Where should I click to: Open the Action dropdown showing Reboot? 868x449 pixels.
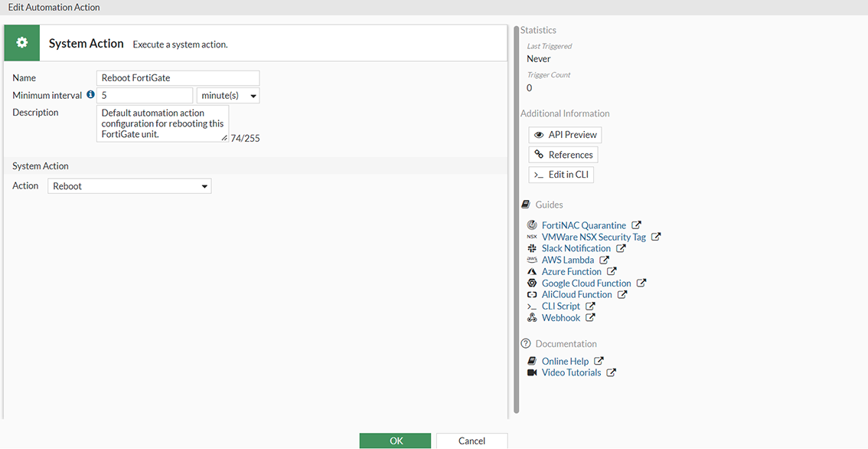[129, 186]
